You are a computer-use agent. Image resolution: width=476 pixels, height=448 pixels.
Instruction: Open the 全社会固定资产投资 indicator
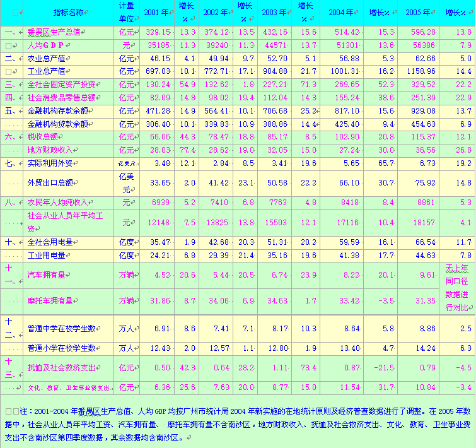tap(62, 85)
